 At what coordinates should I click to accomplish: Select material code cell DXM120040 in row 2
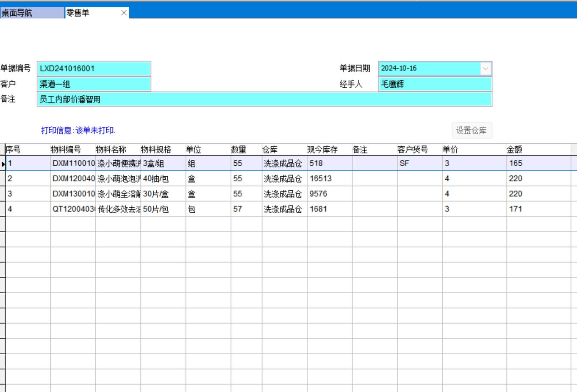(x=73, y=179)
